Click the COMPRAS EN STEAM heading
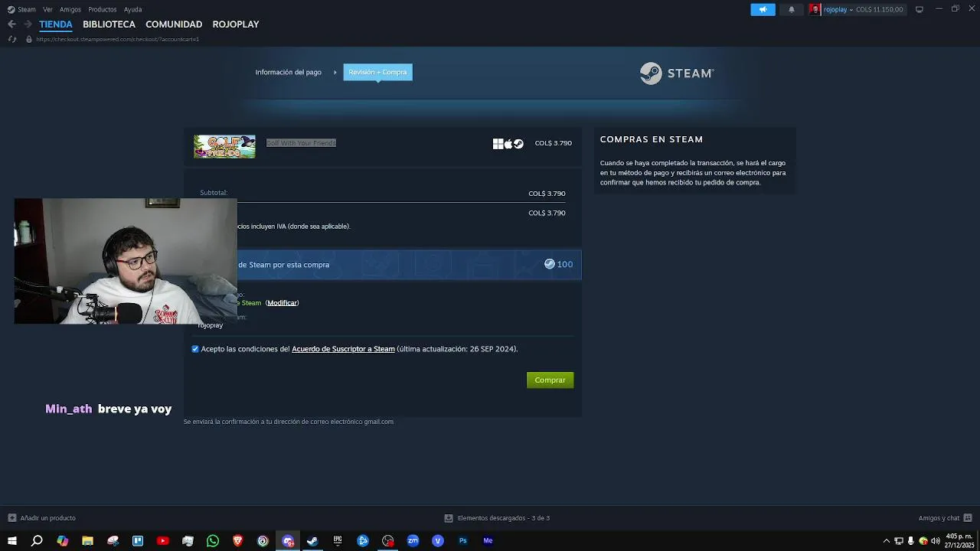Image resolution: width=980 pixels, height=551 pixels. tap(652, 139)
